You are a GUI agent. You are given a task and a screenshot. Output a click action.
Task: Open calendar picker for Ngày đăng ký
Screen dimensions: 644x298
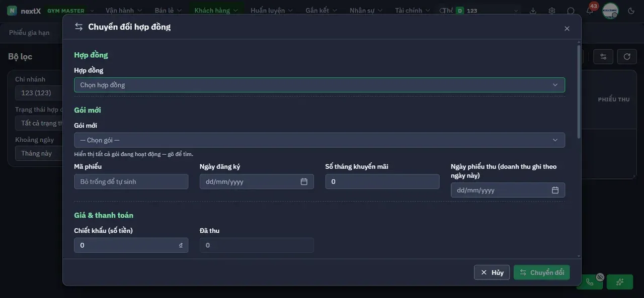(304, 181)
